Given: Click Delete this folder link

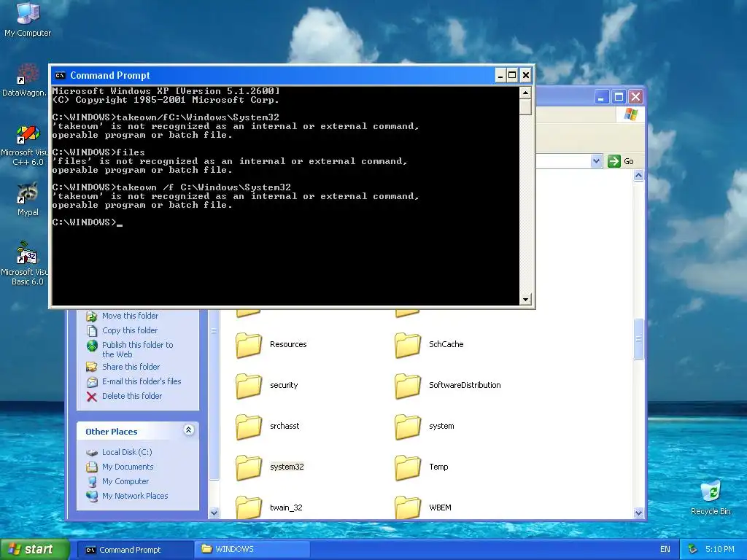Looking at the screenshot, I should tap(132, 396).
